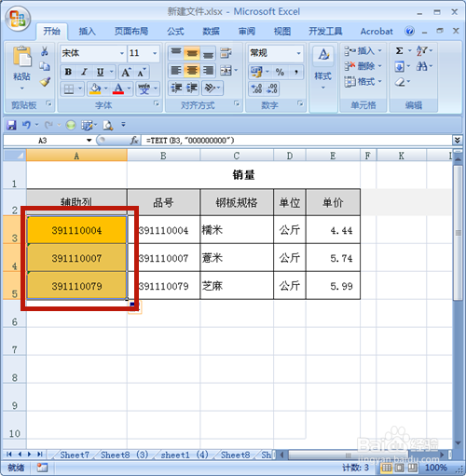
Task: Open font dialog launcher in 字体 group
Action: tap(157, 103)
